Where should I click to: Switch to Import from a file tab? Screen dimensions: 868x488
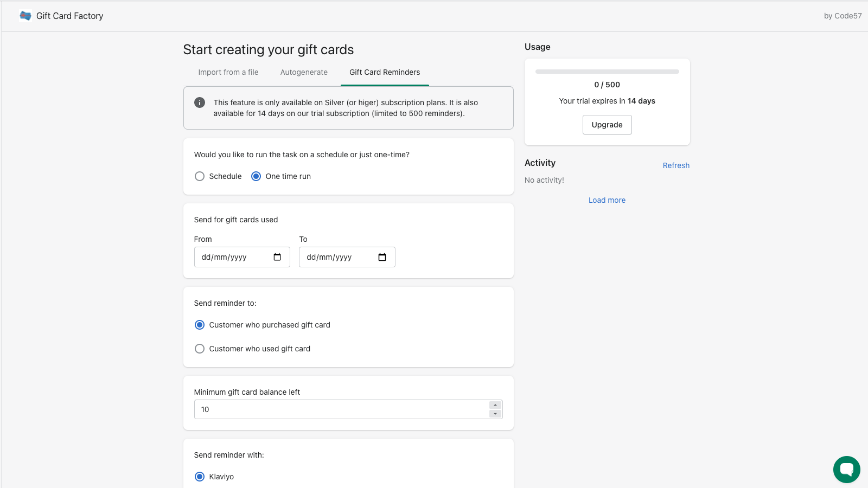click(x=228, y=72)
